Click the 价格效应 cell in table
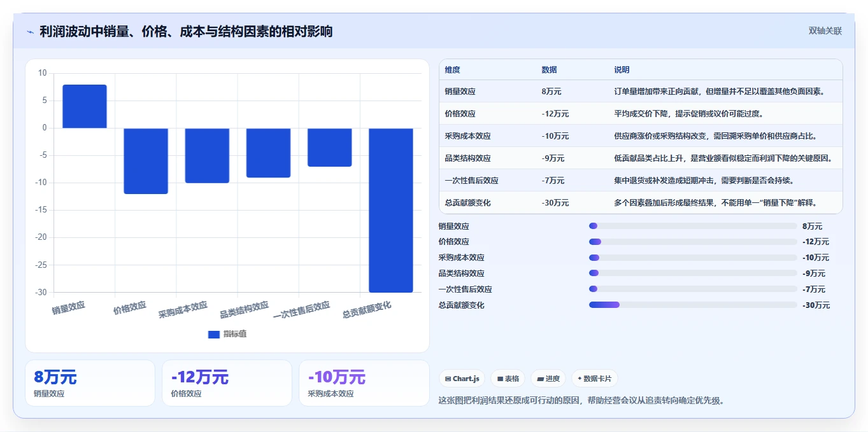 [x=460, y=114]
